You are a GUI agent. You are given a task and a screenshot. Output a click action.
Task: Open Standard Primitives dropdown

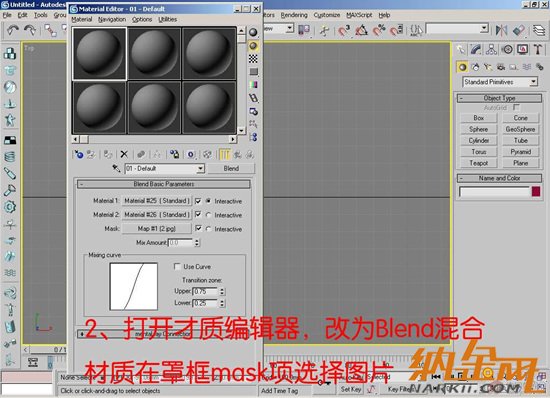pyautogui.click(x=533, y=82)
